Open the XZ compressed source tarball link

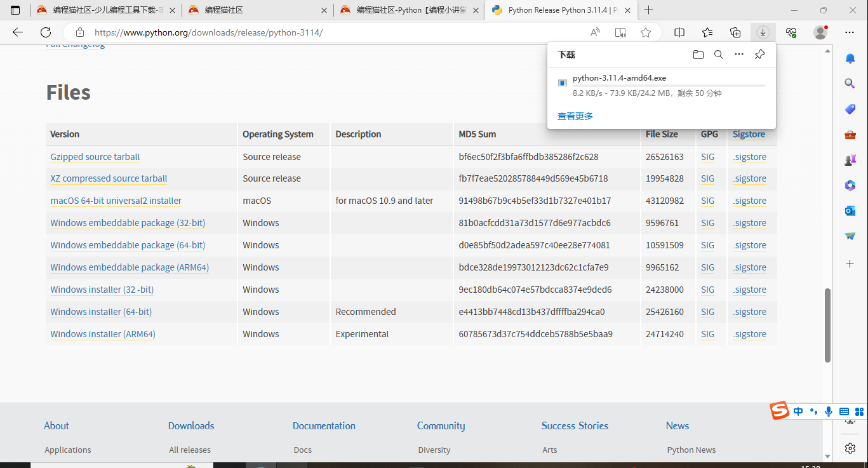tap(109, 178)
